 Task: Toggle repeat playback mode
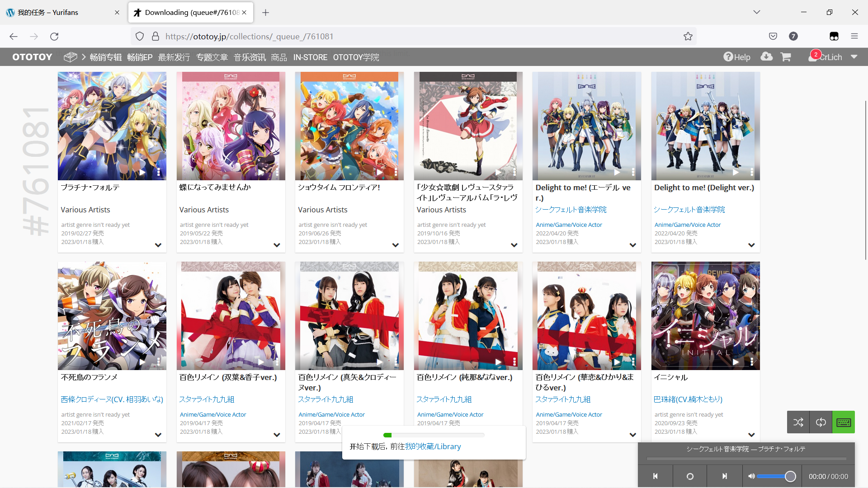pyautogui.click(x=821, y=422)
